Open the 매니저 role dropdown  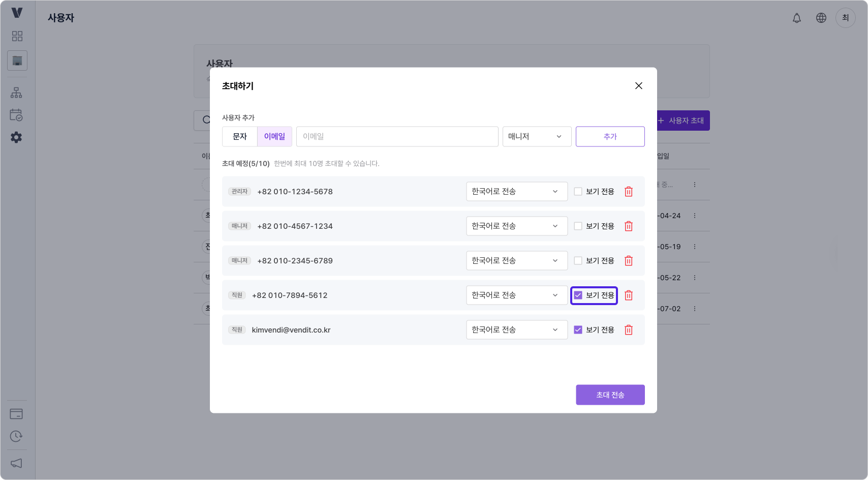coord(537,136)
